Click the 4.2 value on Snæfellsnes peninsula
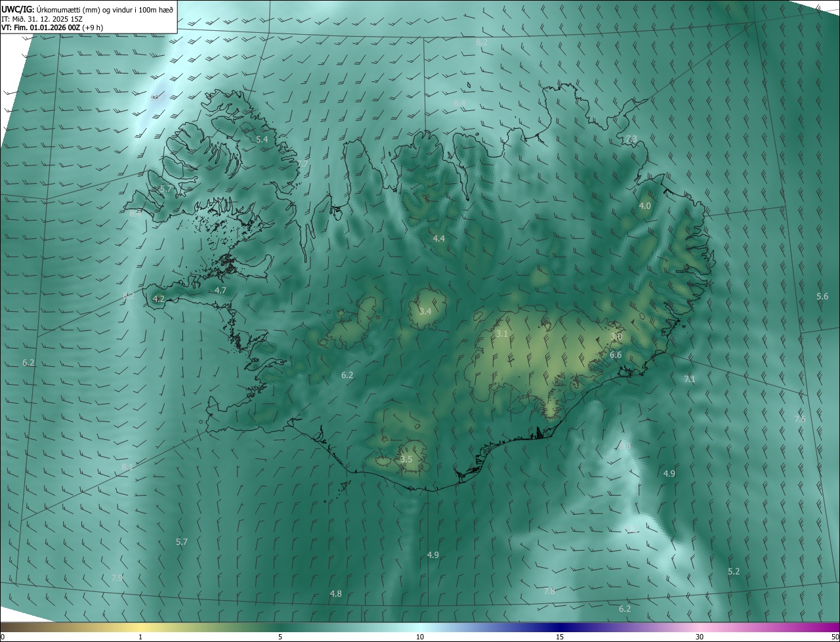Screen dimensions: 840x642 click(x=158, y=299)
